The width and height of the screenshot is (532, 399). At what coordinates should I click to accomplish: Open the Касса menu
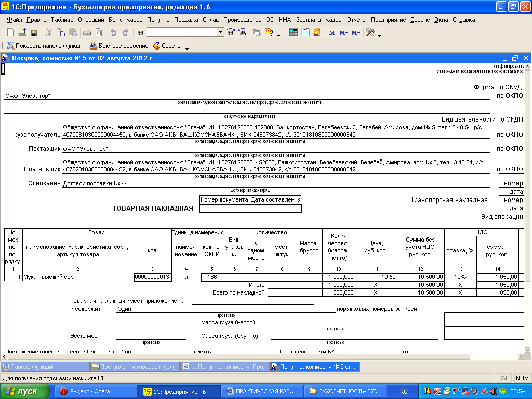tap(135, 20)
